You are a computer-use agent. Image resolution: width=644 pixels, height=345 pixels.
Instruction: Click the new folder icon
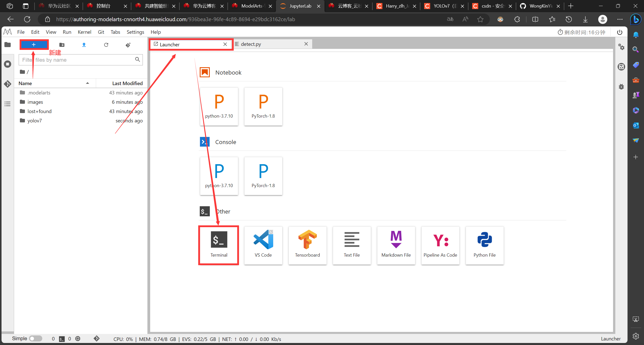[62, 45]
